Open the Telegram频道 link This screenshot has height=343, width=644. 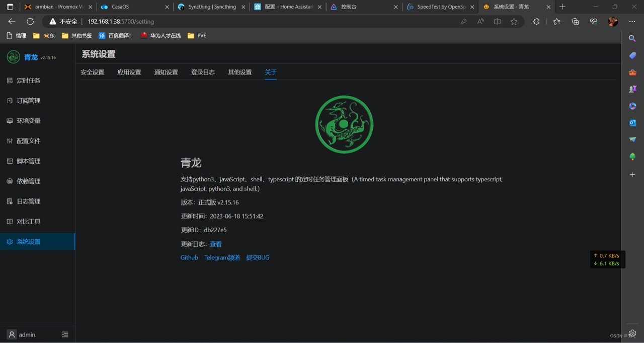click(x=222, y=257)
